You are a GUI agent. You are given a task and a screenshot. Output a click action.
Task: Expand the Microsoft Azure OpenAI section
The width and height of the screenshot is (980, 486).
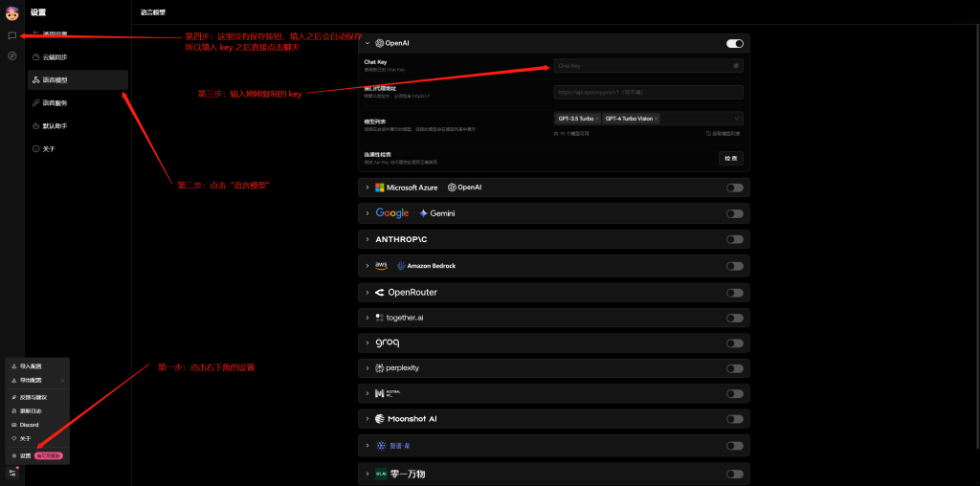(367, 188)
